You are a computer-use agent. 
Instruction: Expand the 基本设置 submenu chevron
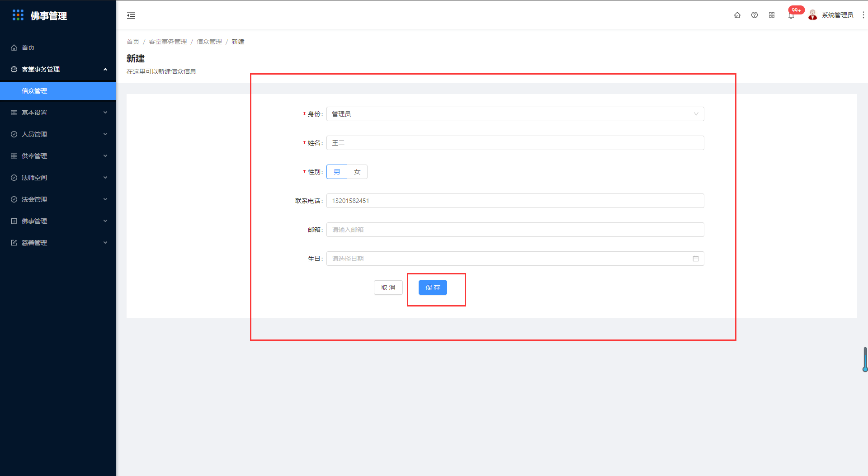coord(105,113)
